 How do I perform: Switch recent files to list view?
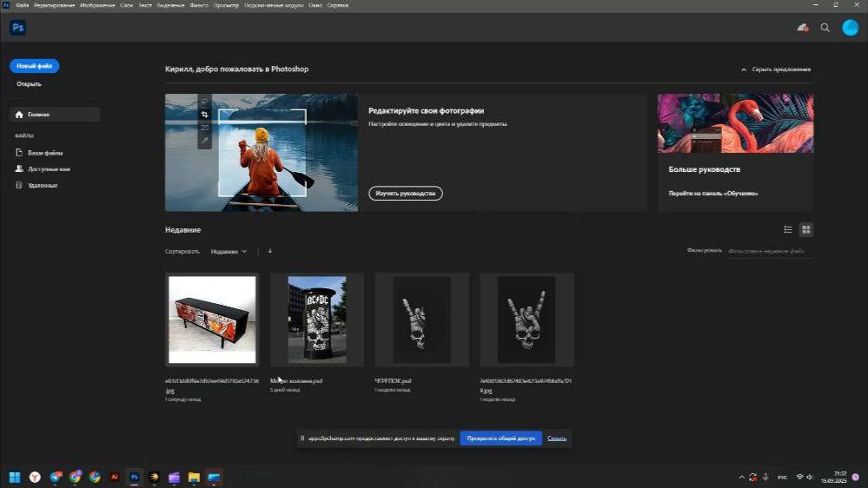[x=788, y=229]
